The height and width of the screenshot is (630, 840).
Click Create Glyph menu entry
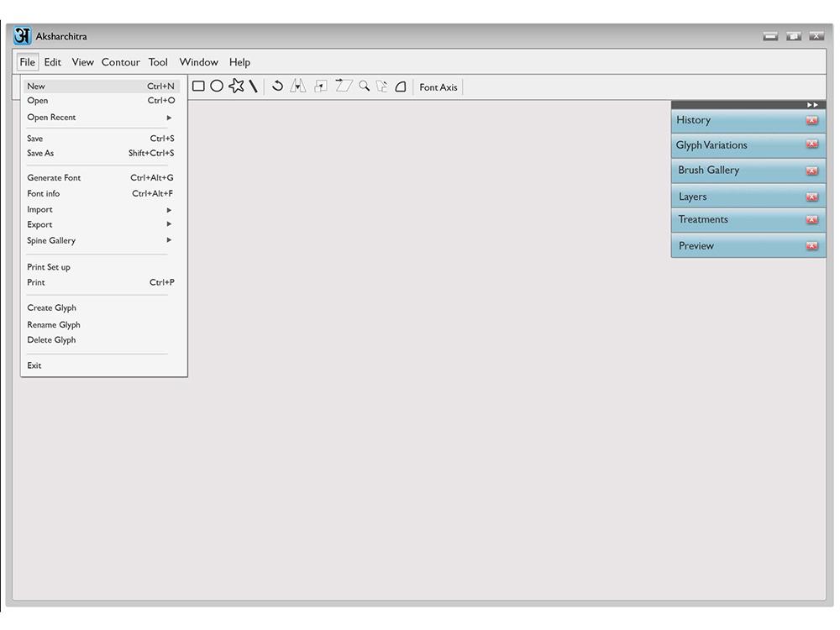click(x=52, y=307)
